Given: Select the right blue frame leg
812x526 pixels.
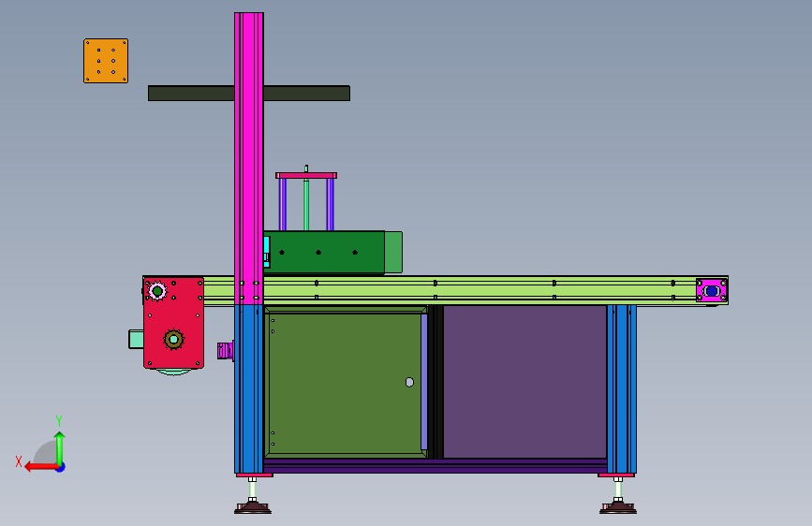Looking at the screenshot, I should [622, 388].
